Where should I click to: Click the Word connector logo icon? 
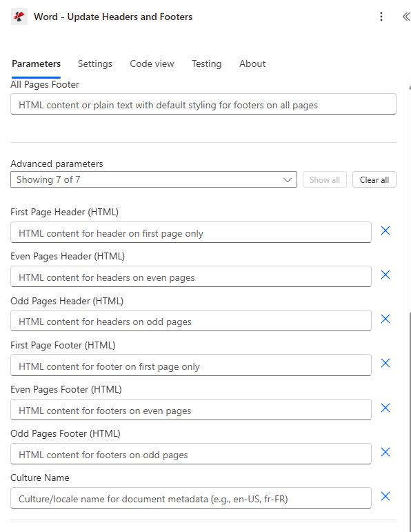19,17
